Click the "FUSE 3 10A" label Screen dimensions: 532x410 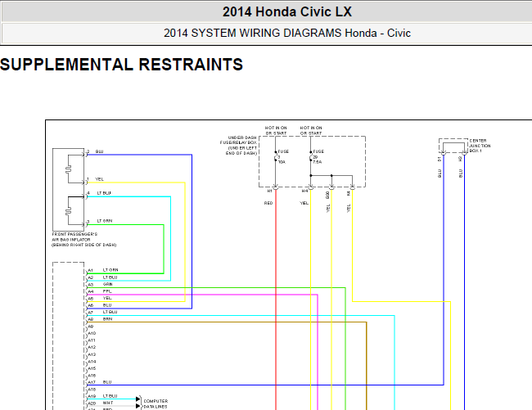(282, 156)
